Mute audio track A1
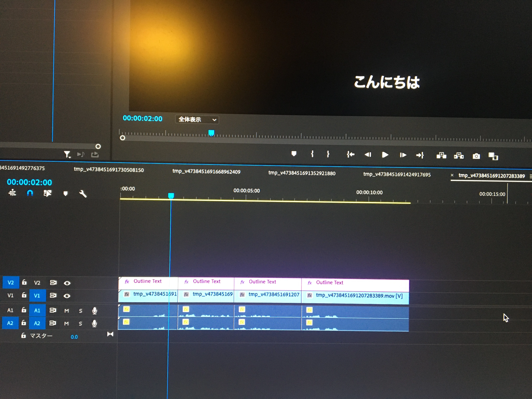532x399 pixels. tap(67, 311)
